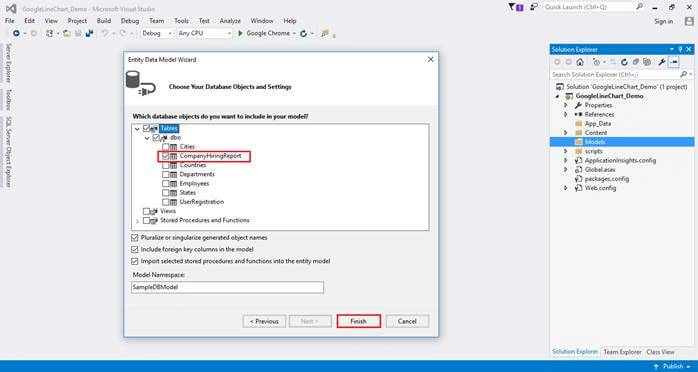Open the Analyze menu
This screenshot has width=698, height=372.
(230, 21)
